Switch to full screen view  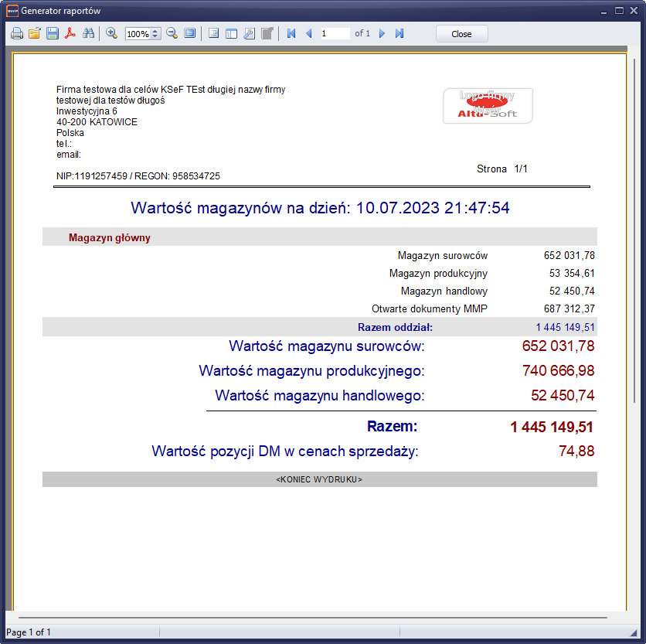pos(189,34)
